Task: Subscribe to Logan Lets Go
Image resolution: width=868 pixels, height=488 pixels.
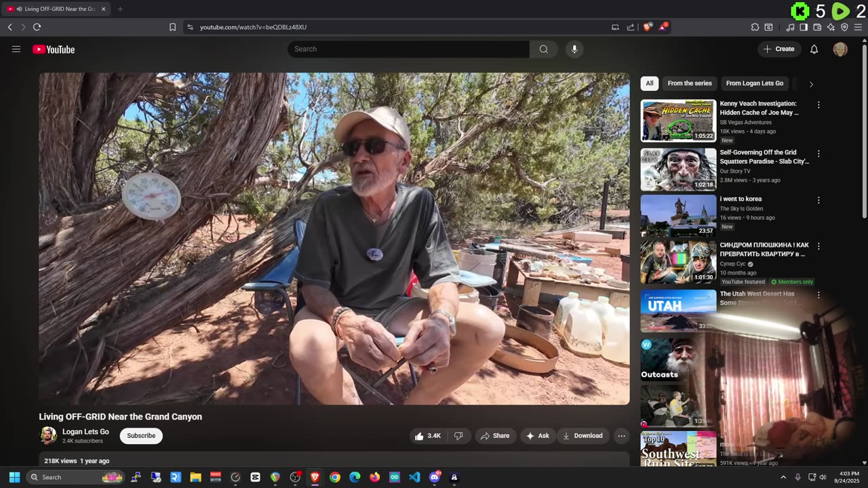Action: (x=141, y=436)
